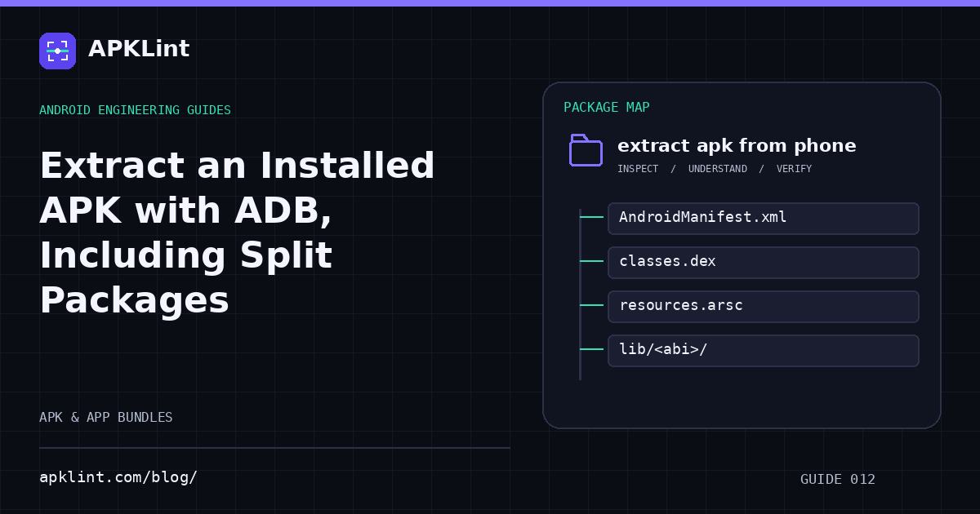The image size is (980, 514).
Task: Select the lib/<abi>/ tree entry
Action: point(764,350)
